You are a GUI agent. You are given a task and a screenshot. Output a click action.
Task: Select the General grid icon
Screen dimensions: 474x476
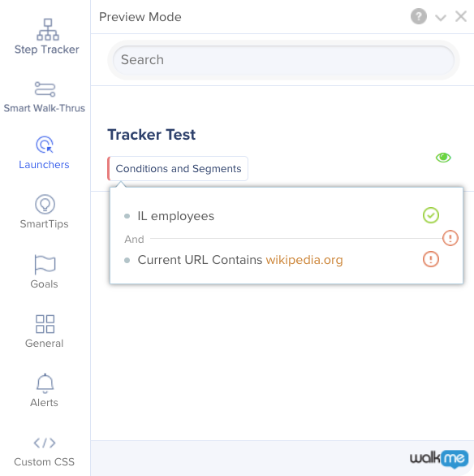tap(45, 324)
